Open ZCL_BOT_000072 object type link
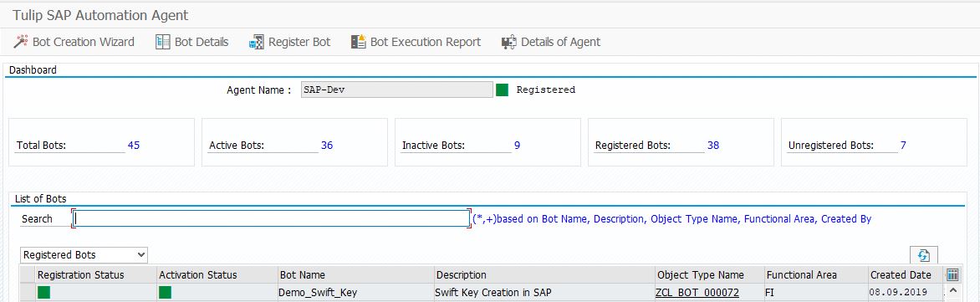 pyautogui.click(x=697, y=292)
